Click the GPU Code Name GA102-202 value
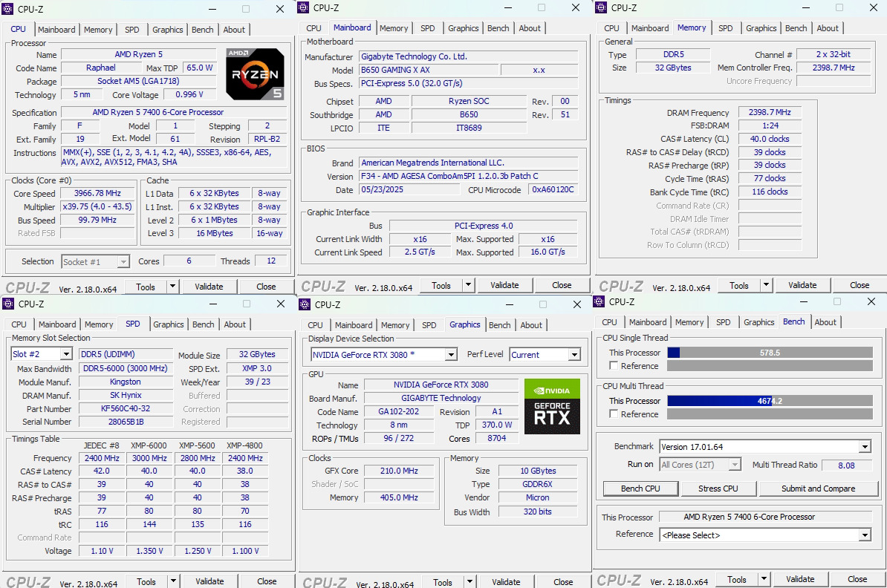Viewport: 887px width, 588px height. click(399, 411)
